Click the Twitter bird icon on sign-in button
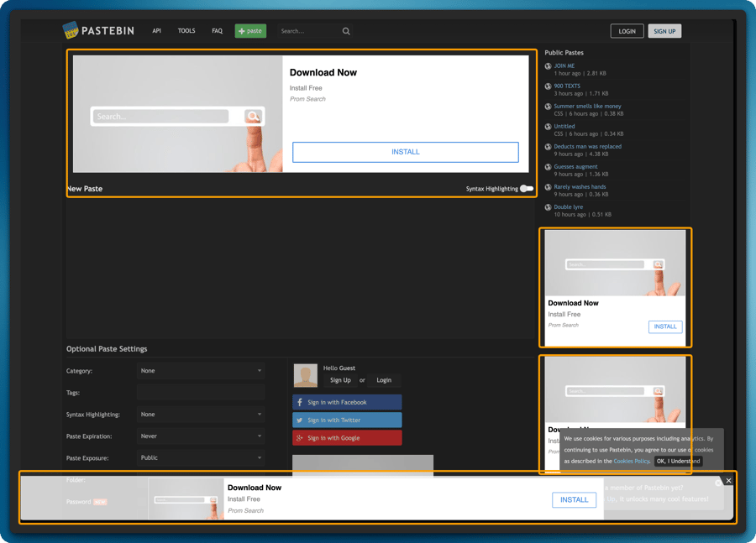The width and height of the screenshot is (756, 543). pos(300,420)
